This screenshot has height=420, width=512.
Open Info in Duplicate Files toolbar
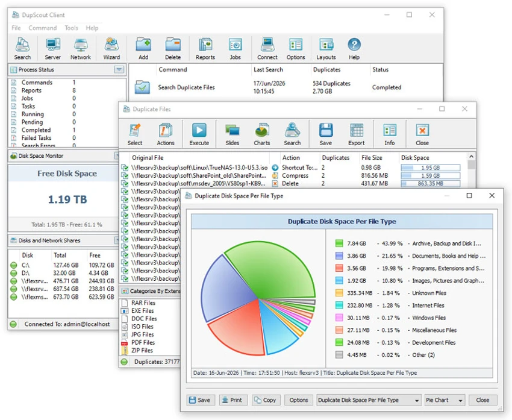390,134
